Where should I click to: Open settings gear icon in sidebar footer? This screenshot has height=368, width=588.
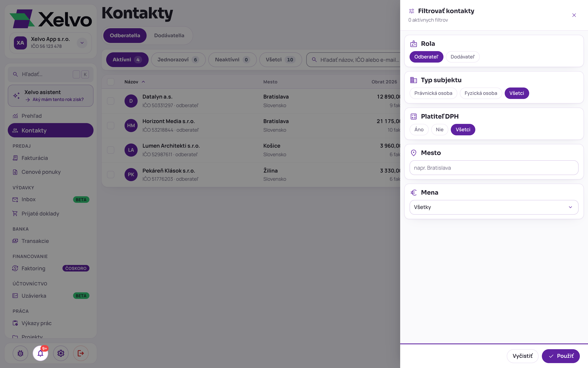(x=61, y=353)
